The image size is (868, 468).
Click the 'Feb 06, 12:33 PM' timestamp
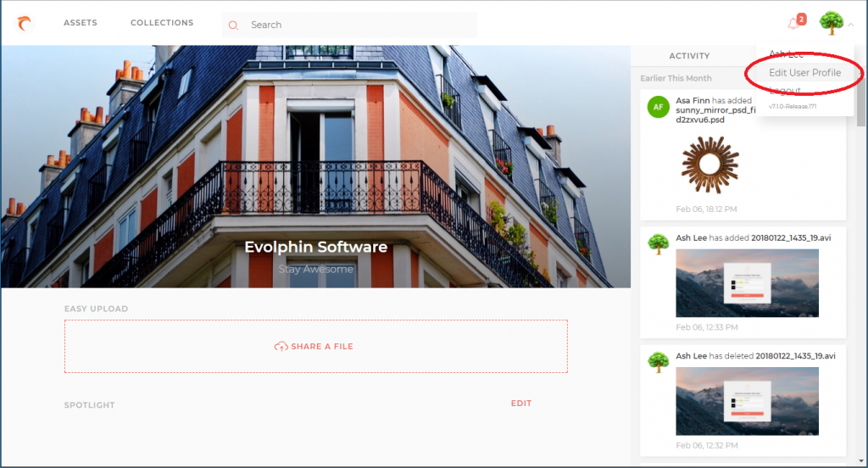click(707, 327)
